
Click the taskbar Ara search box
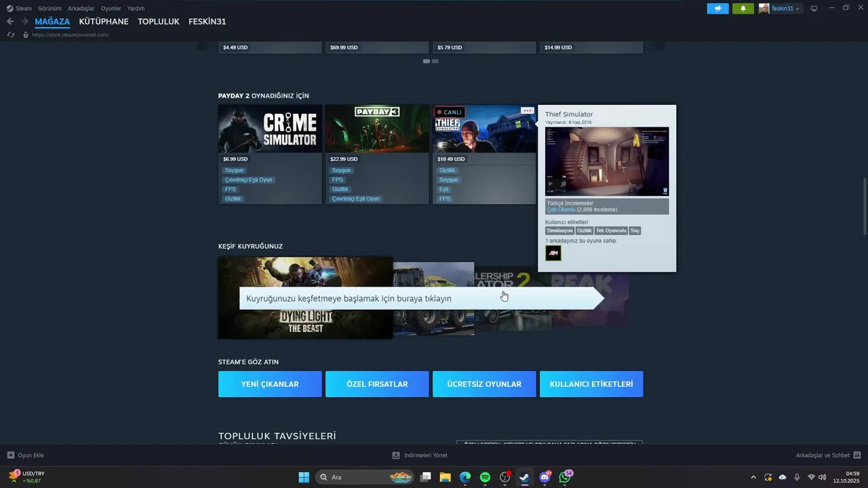pyautogui.click(x=366, y=477)
